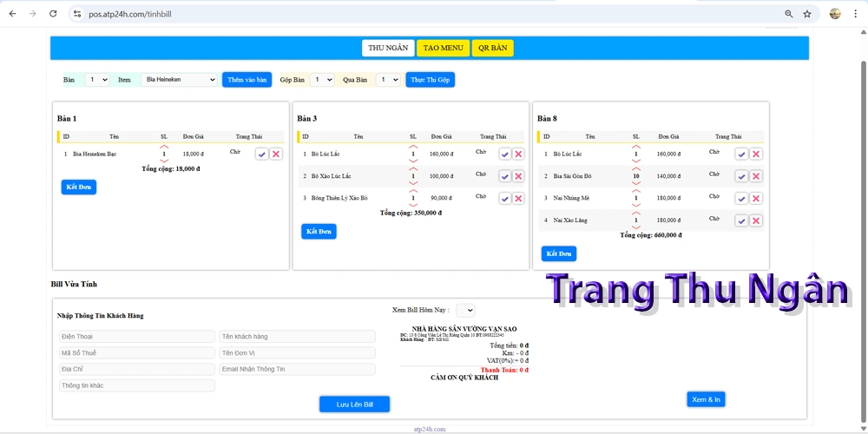Expand the Xem Bill Hôm Nay dropdown
This screenshot has height=434, width=868.
click(465, 310)
